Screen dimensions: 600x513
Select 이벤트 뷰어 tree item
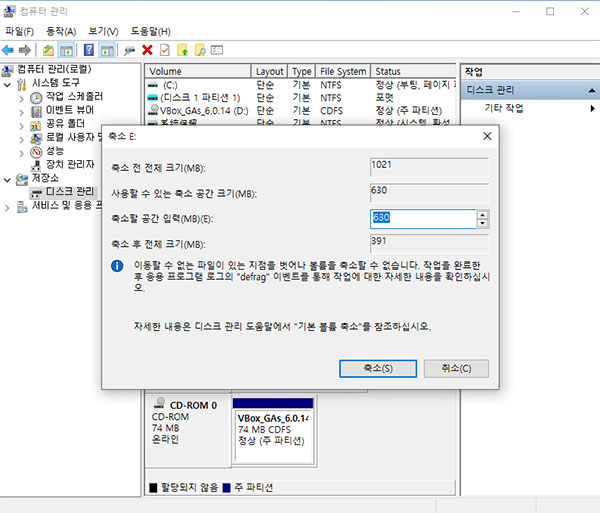(x=70, y=110)
